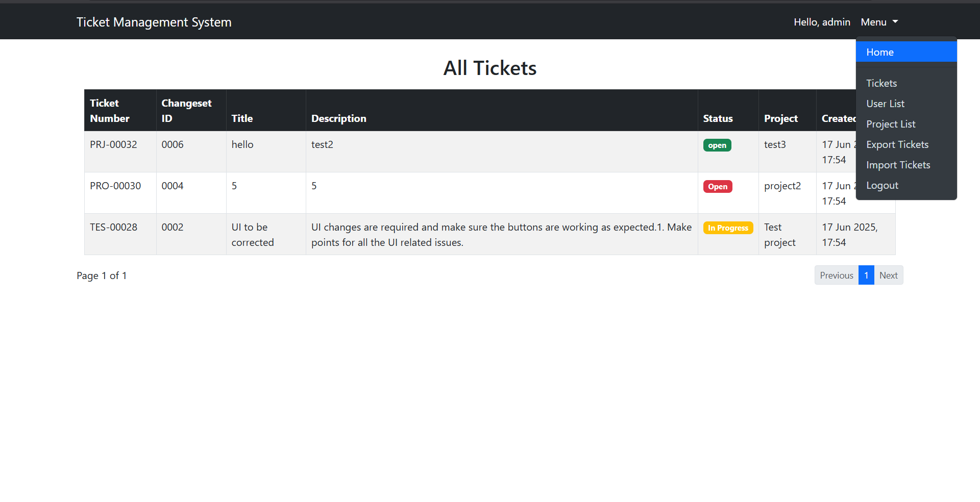Click the Title column header

242,118
